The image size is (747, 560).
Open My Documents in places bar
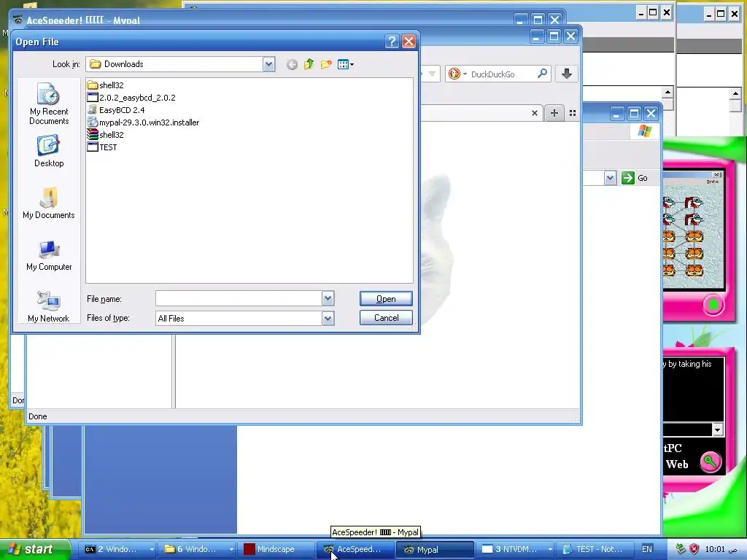pyautogui.click(x=49, y=203)
